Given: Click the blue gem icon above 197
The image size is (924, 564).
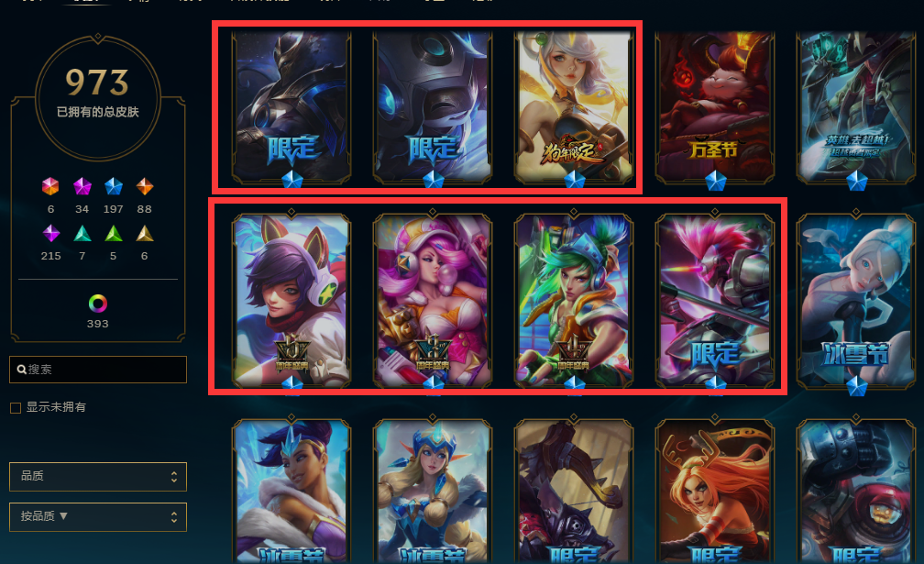Looking at the screenshot, I should [113, 187].
